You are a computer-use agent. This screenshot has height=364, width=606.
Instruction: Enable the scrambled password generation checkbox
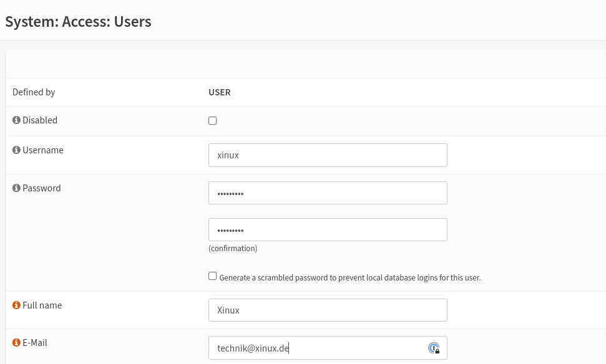pos(213,276)
